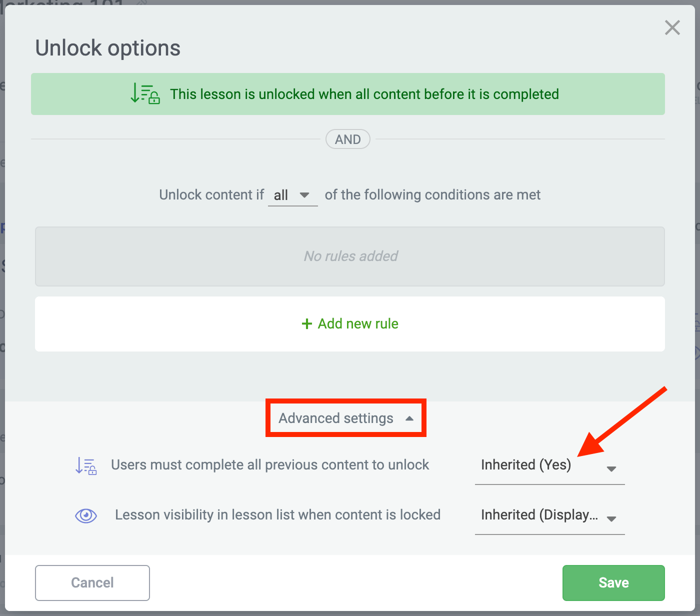This screenshot has height=616, width=700.
Task: Click the eye icon for lesson visibility
Action: (x=86, y=515)
